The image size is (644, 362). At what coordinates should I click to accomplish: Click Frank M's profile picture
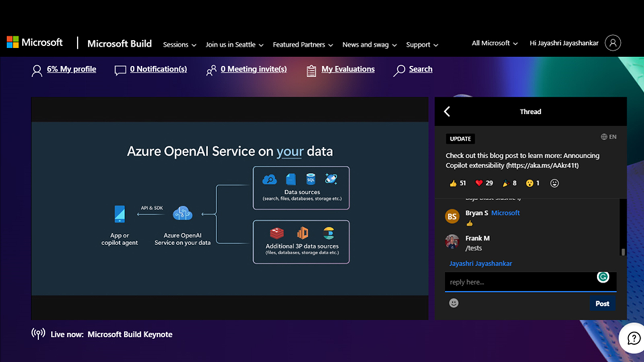point(452,241)
